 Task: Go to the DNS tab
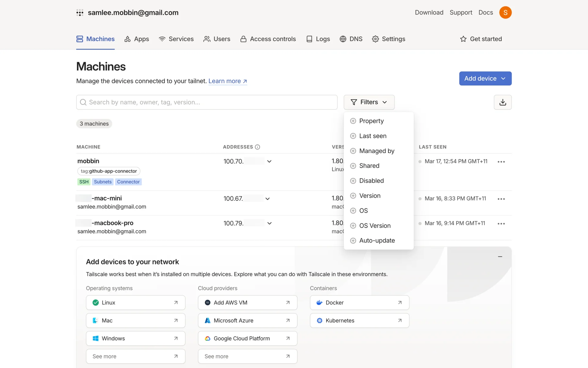coord(351,39)
